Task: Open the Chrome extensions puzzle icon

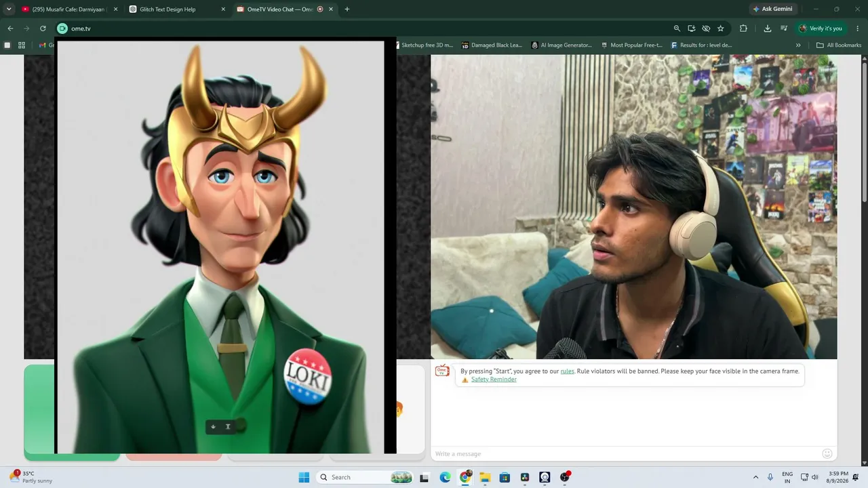Action: pos(743,28)
